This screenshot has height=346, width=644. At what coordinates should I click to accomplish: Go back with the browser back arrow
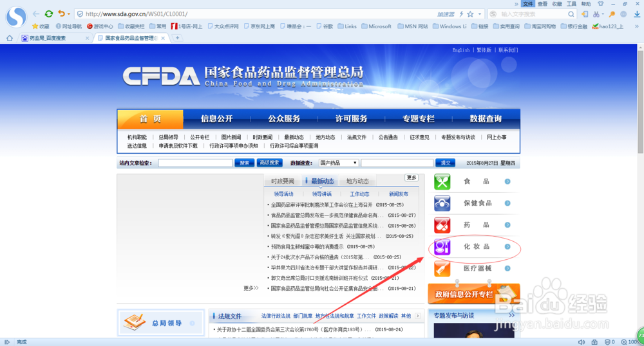click(36, 14)
